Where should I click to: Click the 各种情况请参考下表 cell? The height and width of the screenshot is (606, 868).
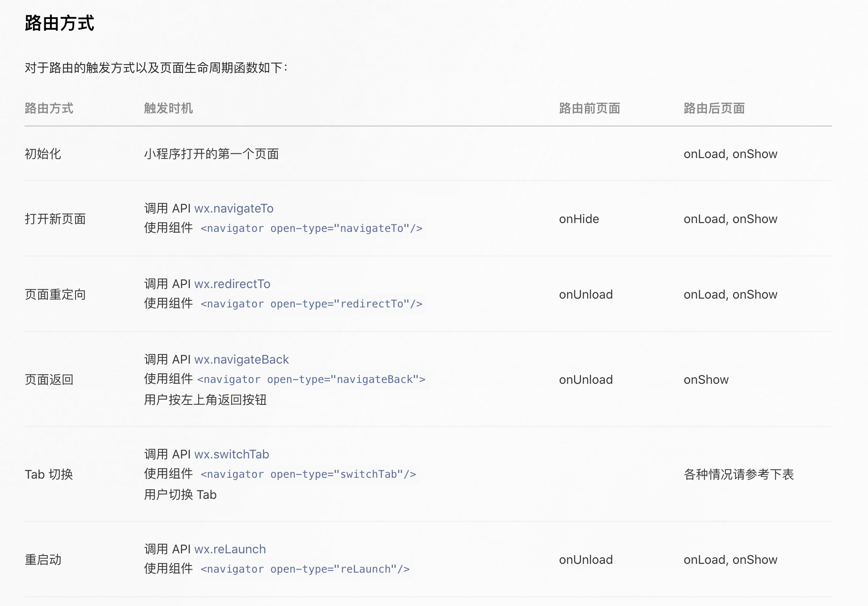739,475
